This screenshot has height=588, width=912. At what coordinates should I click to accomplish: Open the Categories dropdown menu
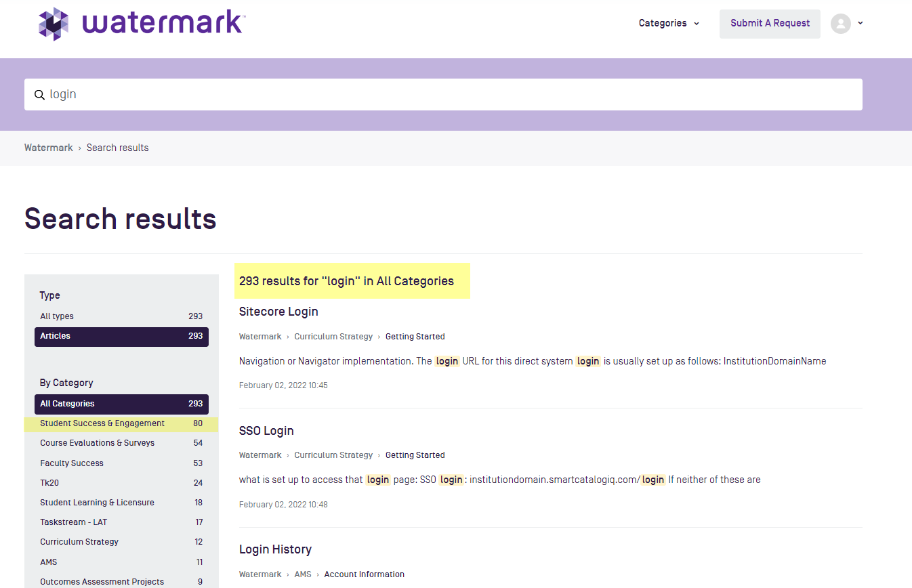coord(669,23)
